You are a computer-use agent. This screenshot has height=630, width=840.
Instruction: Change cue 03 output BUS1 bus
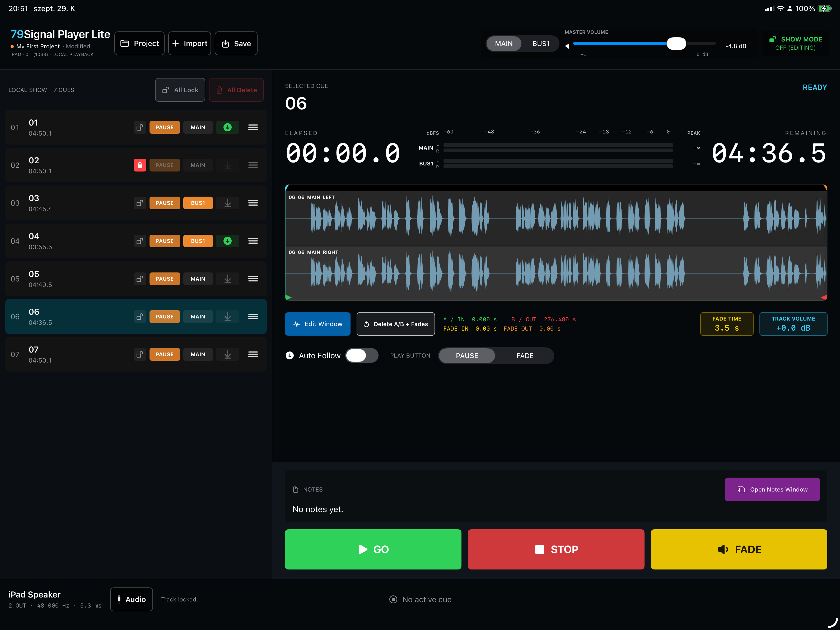[198, 203]
